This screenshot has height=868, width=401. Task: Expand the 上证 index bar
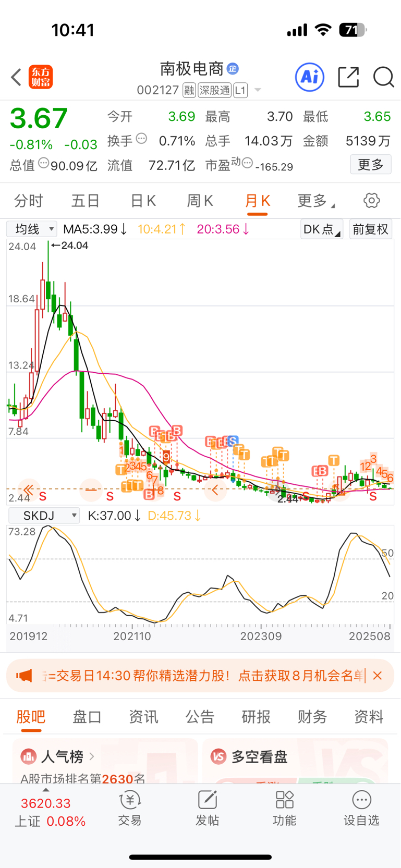click(50, 811)
